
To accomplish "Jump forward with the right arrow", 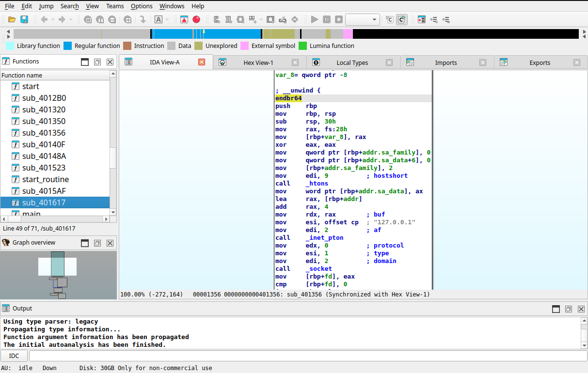I will click(62, 19).
